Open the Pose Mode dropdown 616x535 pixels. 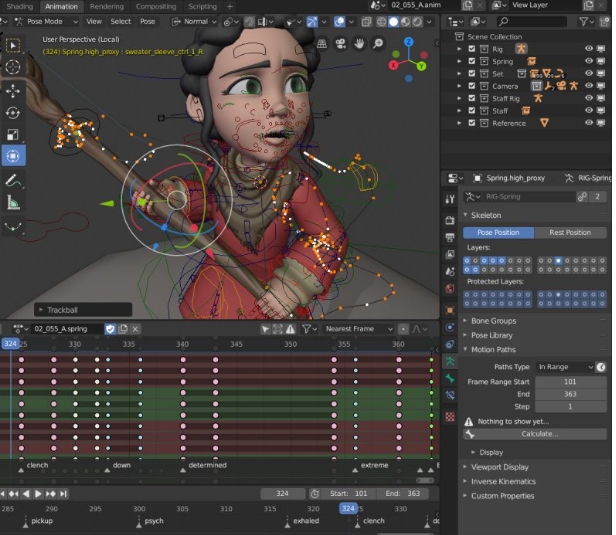[46, 22]
